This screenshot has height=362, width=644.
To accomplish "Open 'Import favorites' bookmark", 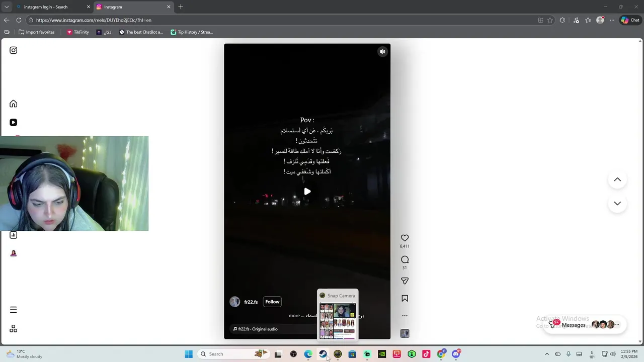I will click(x=36, y=32).
